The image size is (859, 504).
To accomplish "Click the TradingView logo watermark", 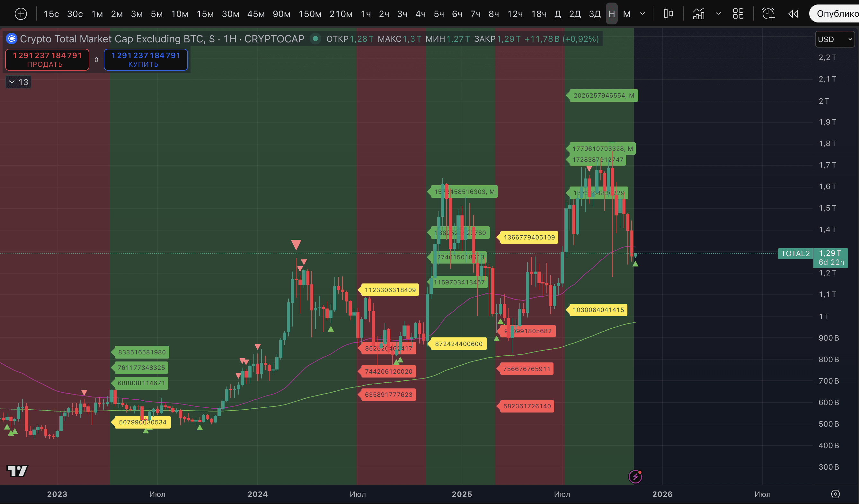I will point(17,472).
